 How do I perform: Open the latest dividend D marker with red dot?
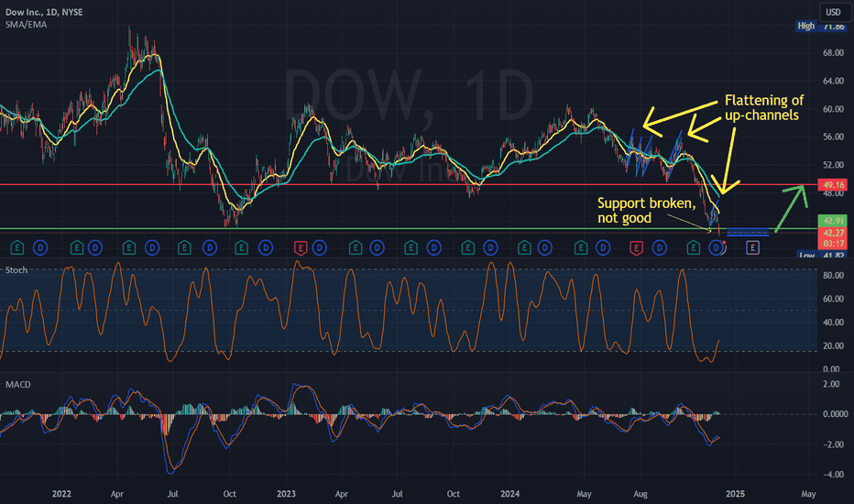[717, 248]
